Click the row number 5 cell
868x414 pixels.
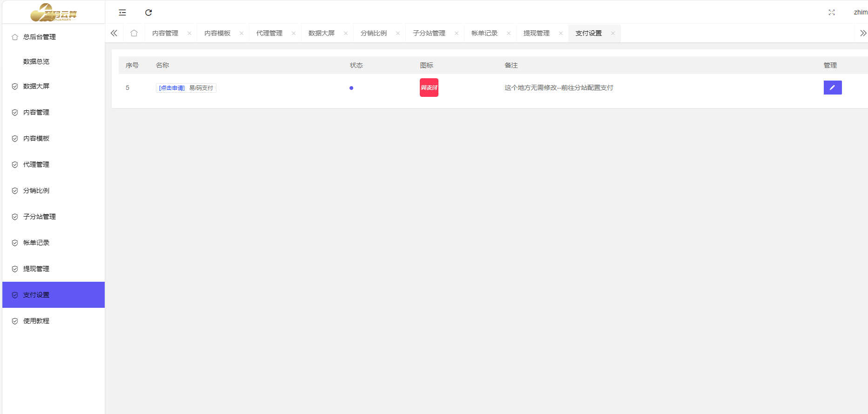128,88
